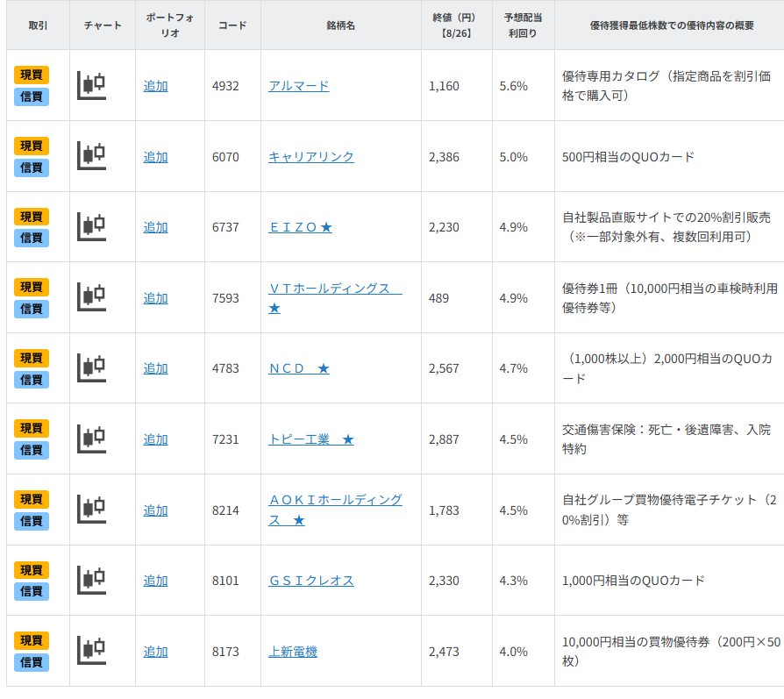Click the chart icon in the EIZO row
The height and width of the screenshot is (699, 784).
91,227
